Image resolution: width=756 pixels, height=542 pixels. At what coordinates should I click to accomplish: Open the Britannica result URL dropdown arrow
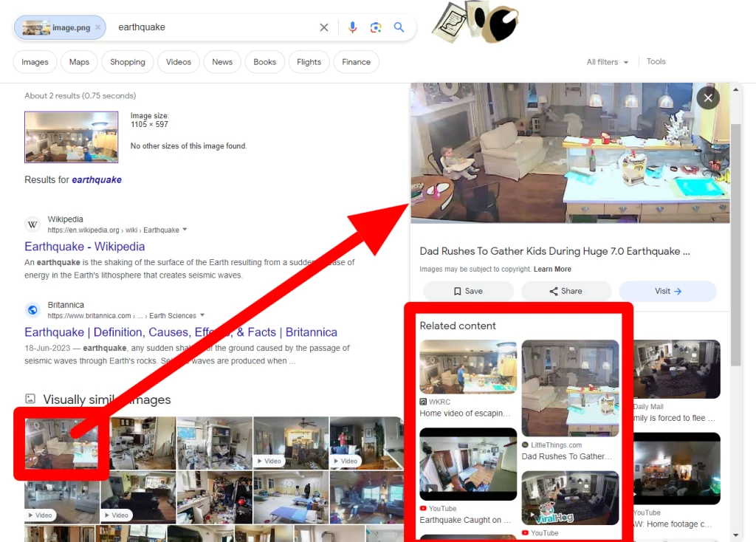[x=202, y=315]
